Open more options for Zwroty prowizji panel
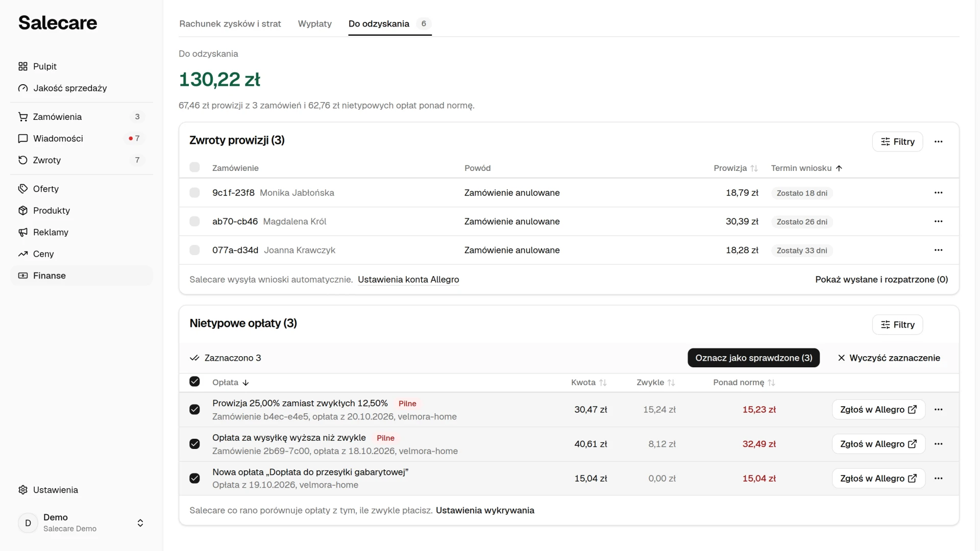 pyautogui.click(x=938, y=142)
